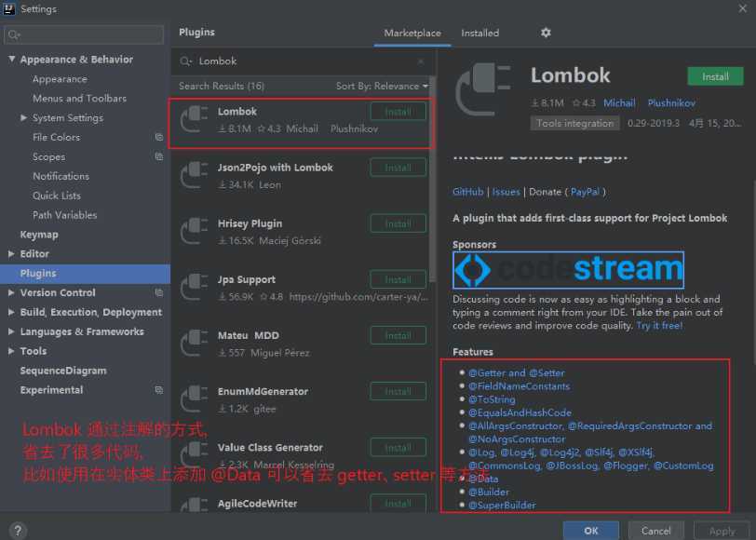Switch to the Installed tab

pyautogui.click(x=479, y=33)
